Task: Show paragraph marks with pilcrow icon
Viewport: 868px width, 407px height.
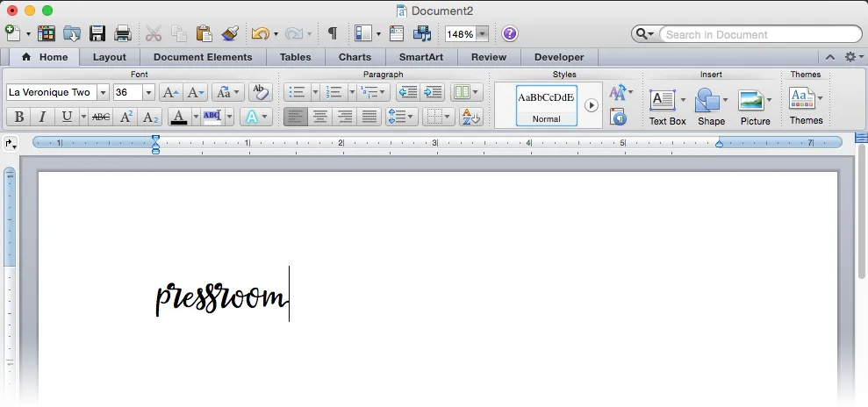Action: point(332,34)
